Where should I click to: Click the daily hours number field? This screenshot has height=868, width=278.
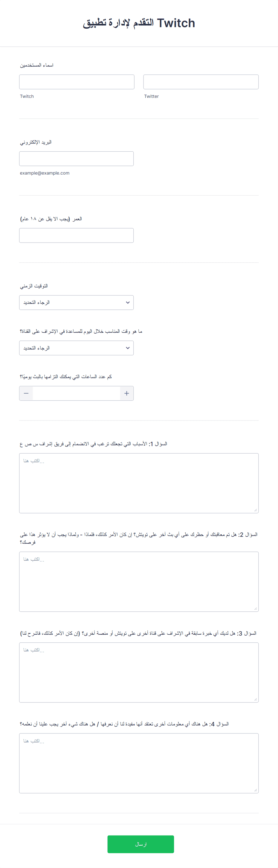pos(76,393)
